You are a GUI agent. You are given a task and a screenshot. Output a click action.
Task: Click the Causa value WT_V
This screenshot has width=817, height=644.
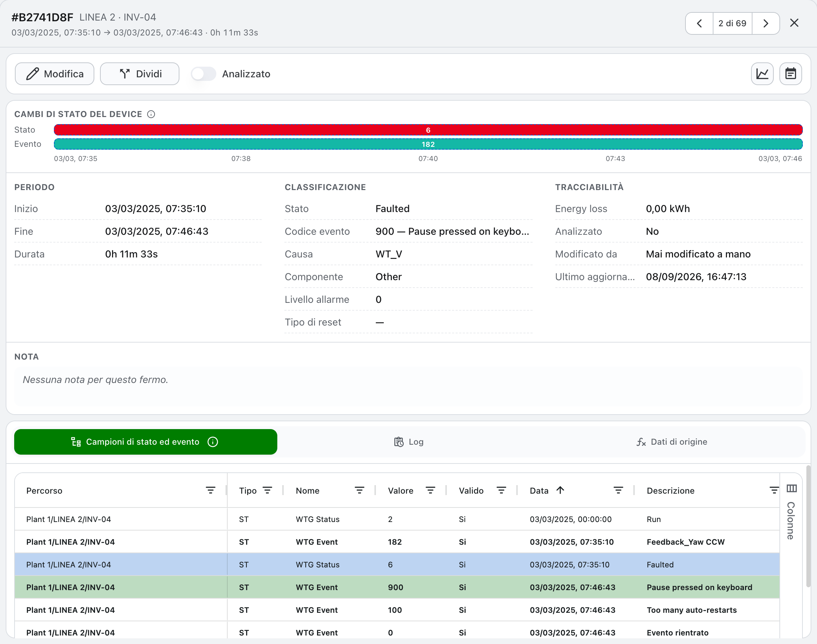(389, 254)
